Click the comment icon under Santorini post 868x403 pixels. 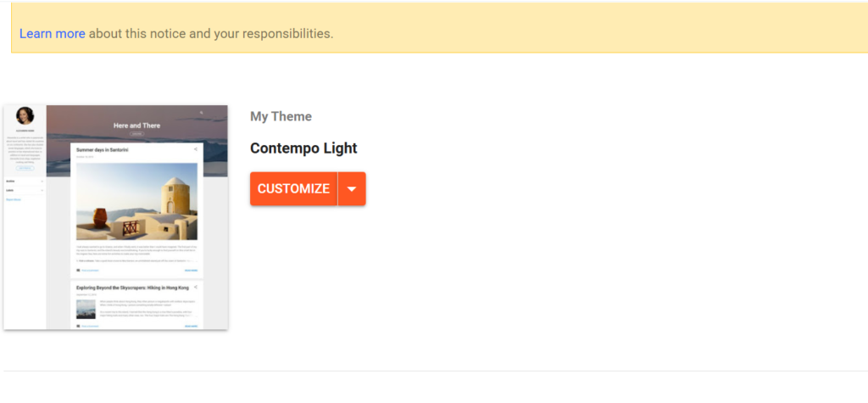pyautogui.click(x=78, y=271)
